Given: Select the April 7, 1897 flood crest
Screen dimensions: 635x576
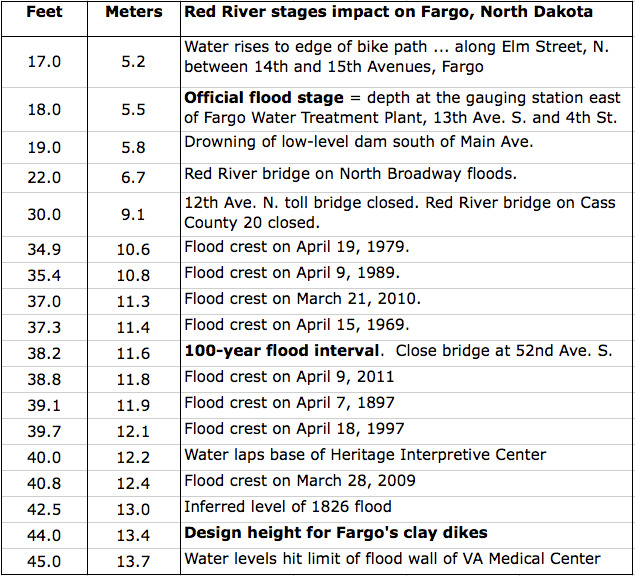Looking at the screenshot, I should [289, 403].
